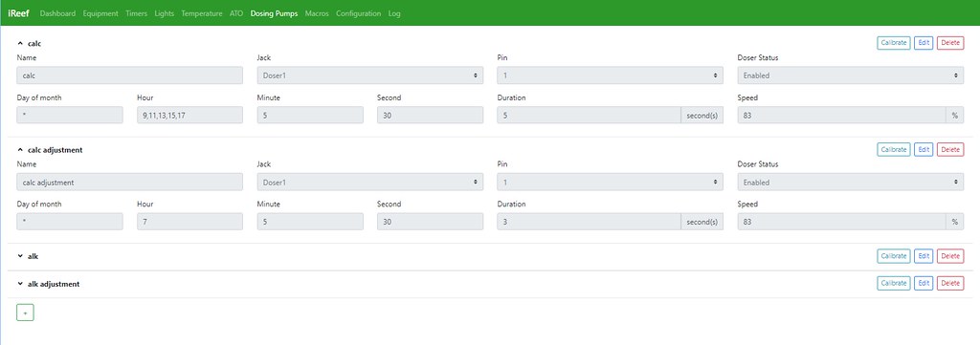Screen dimensions: 980x345
Task: Open the Macros tab
Action: pos(317,13)
